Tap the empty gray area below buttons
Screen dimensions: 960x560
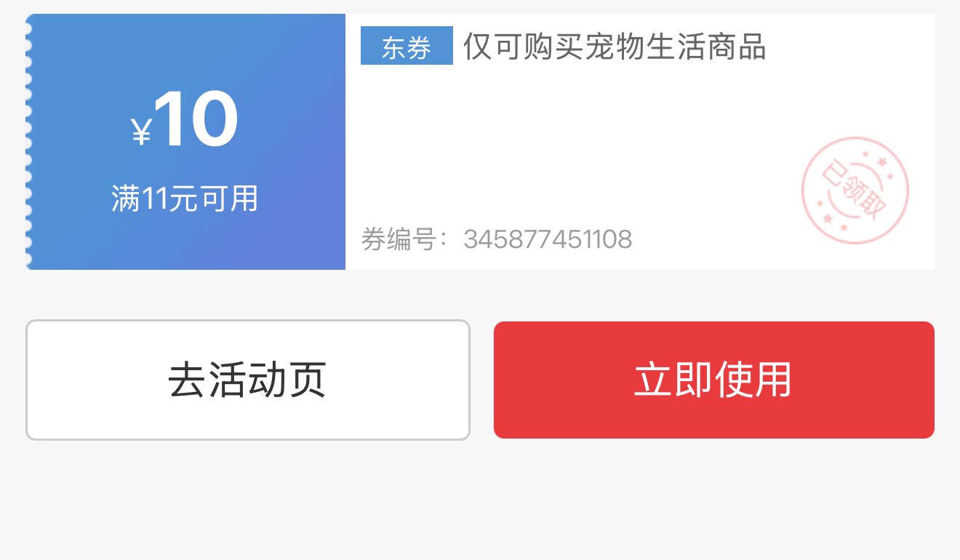point(480,502)
